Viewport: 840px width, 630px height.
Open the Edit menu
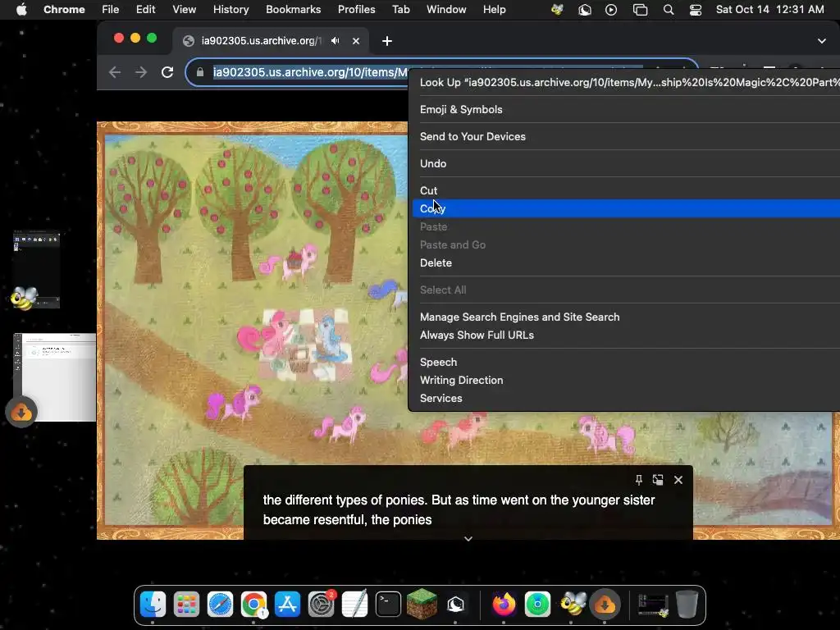[x=145, y=9]
